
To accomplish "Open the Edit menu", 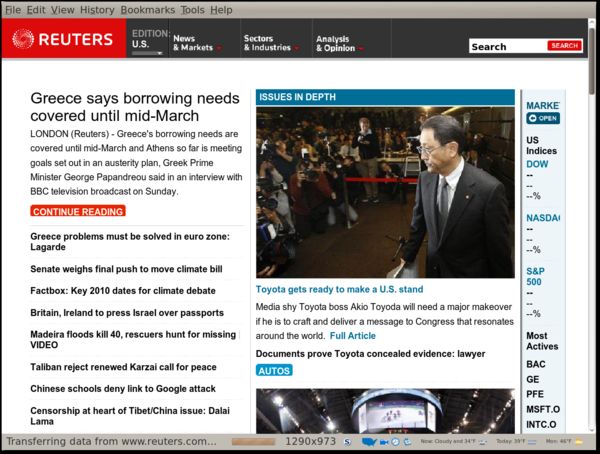I will point(36,10).
